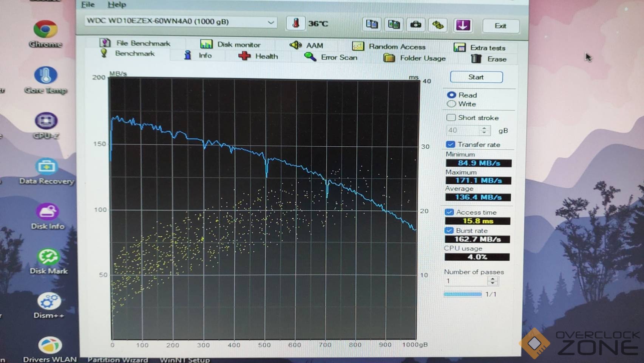This screenshot has width=644, height=363.
Task: Disable the Access time checkbox
Action: (x=449, y=212)
